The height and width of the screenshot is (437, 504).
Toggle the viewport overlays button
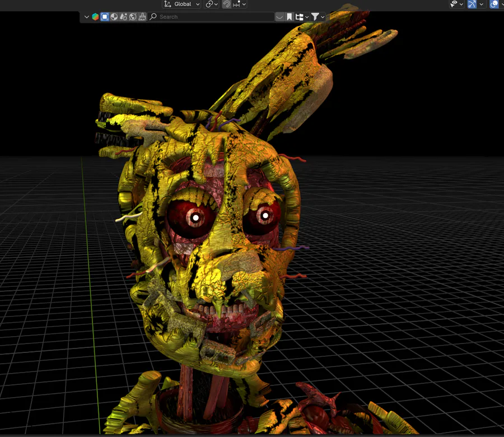(x=494, y=4)
